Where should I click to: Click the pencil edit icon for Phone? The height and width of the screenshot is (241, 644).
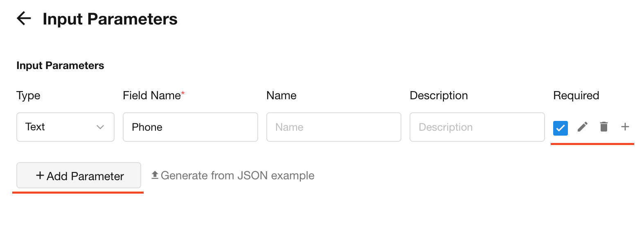[x=582, y=127]
